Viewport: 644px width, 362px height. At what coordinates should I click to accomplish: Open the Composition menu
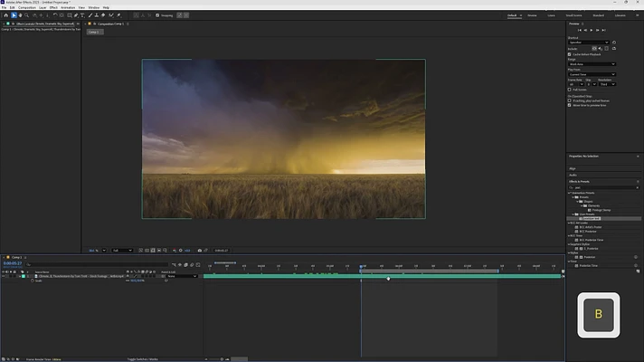(27, 7)
